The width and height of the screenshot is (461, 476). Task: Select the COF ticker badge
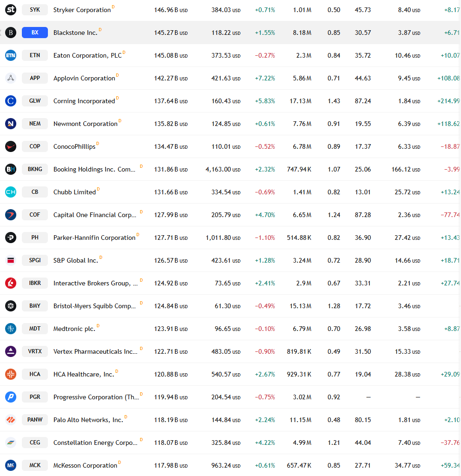point(35,215)
